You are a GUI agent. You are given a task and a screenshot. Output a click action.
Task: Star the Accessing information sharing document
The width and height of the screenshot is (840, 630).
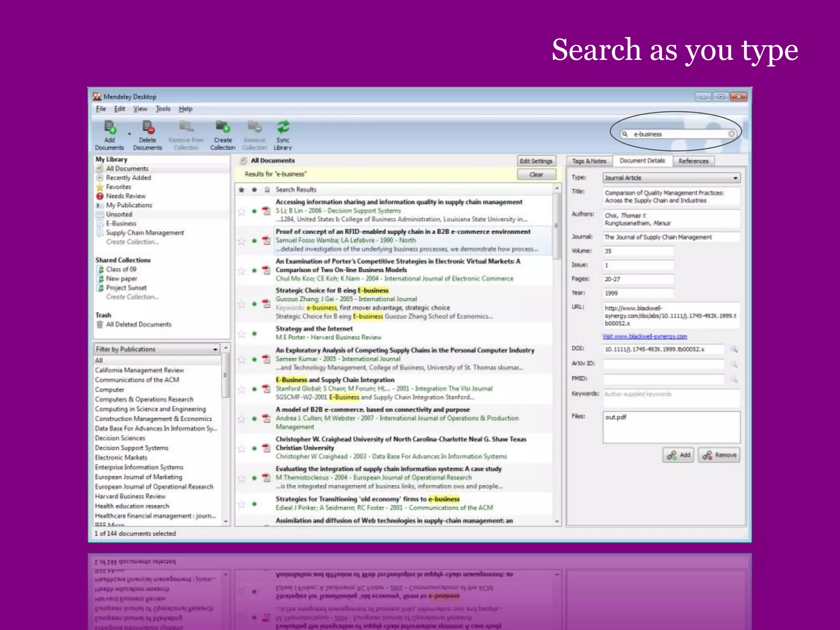242,211
